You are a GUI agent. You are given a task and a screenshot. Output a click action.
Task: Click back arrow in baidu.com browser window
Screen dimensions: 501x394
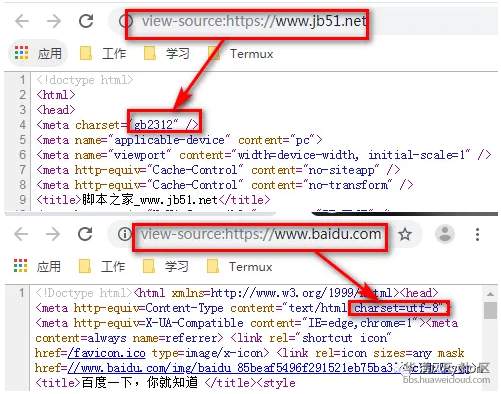tap(21, 234)
